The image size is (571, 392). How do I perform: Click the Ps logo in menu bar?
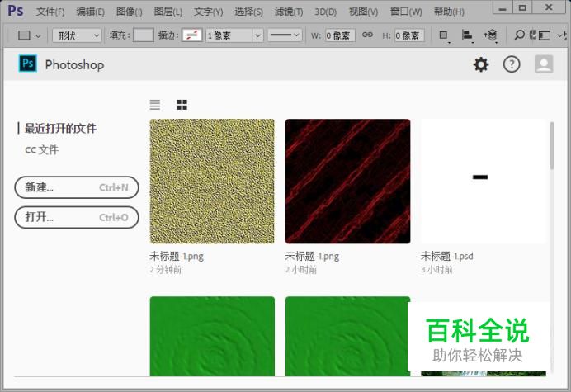[16, 11]
